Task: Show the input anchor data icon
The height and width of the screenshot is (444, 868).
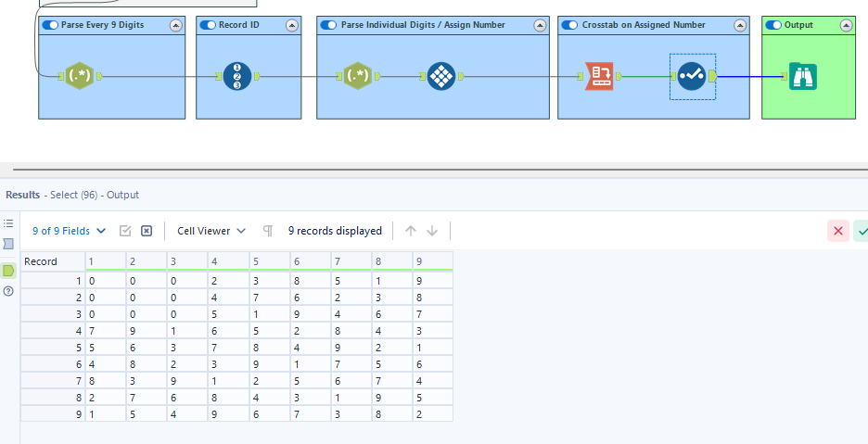Action: coord(8,244)
